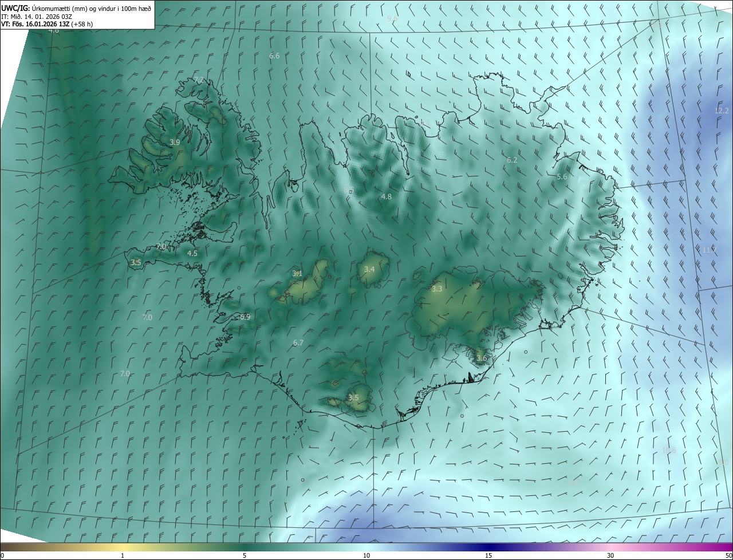Click the precipitation value 10.6 over the sea
This screenshot has width=733, height=560.
tap(669, 451)
